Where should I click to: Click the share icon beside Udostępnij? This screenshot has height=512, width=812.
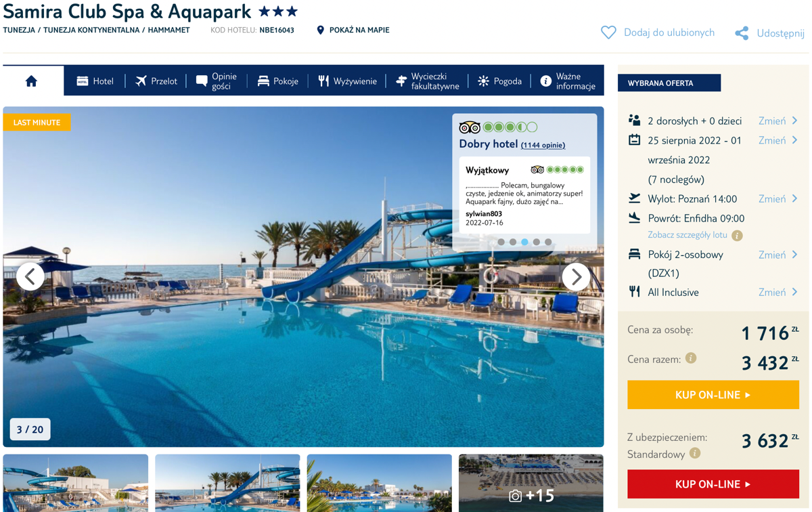[x=742, y=33]
